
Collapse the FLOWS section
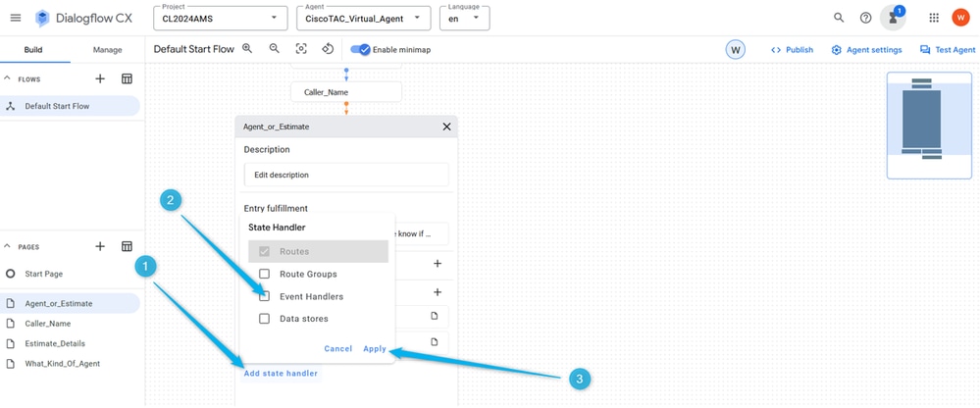click(8, 78)
